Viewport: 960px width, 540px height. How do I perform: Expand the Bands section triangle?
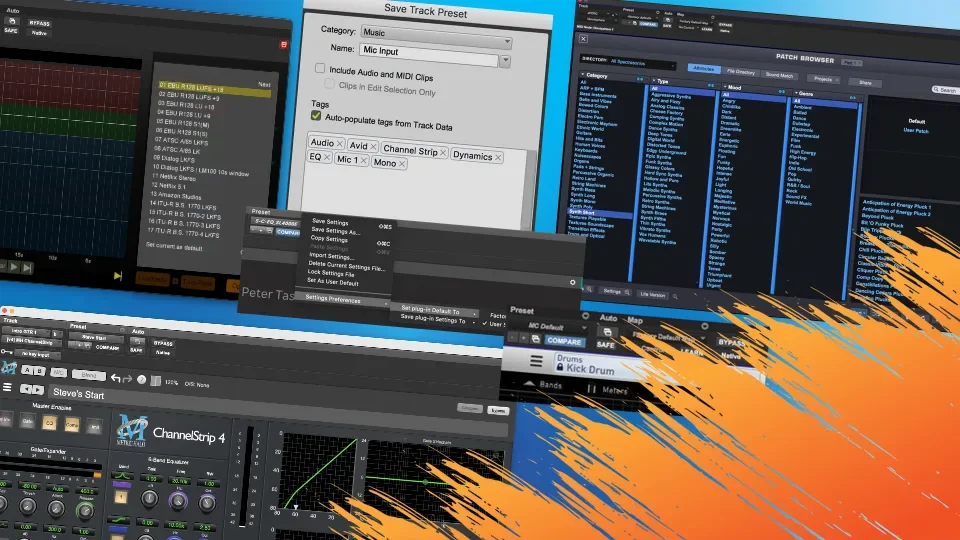tap(529, 383)
